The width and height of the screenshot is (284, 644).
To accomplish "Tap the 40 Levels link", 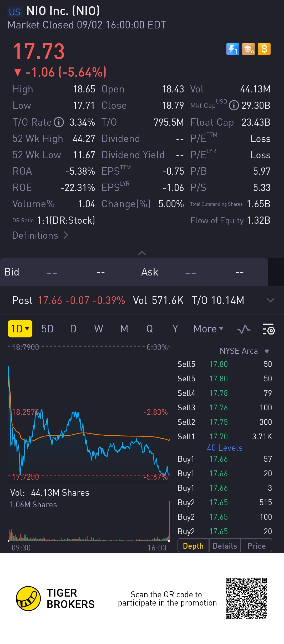I will 225,448.
